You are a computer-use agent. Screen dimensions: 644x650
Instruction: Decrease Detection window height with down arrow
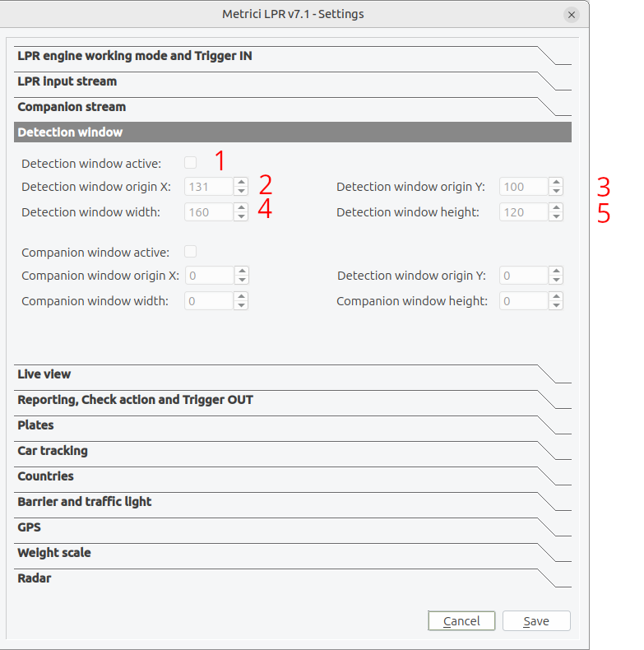point(556,216)
